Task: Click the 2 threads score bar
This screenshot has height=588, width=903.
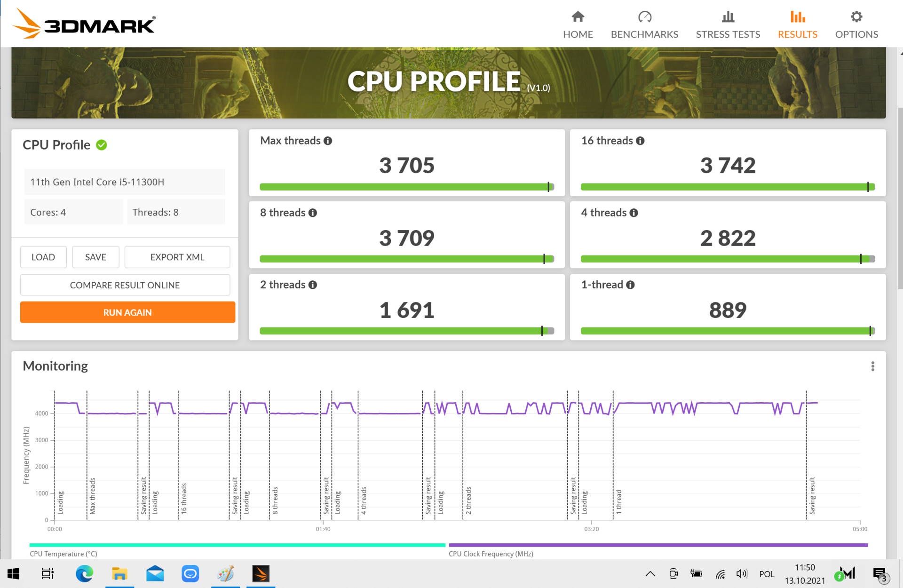Action: pos(407,331)
